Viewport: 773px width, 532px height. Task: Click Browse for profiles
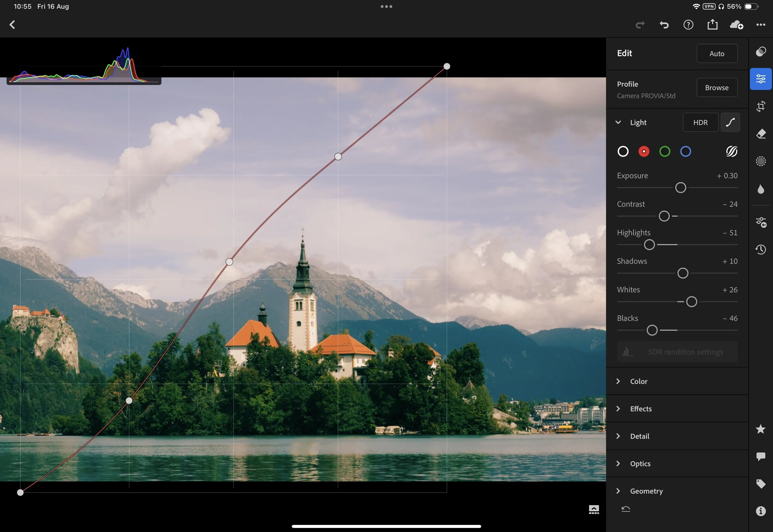click(717, 88)
